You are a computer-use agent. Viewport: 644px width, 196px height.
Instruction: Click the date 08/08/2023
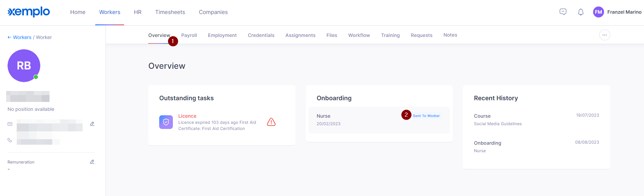(x=587, y=142)
